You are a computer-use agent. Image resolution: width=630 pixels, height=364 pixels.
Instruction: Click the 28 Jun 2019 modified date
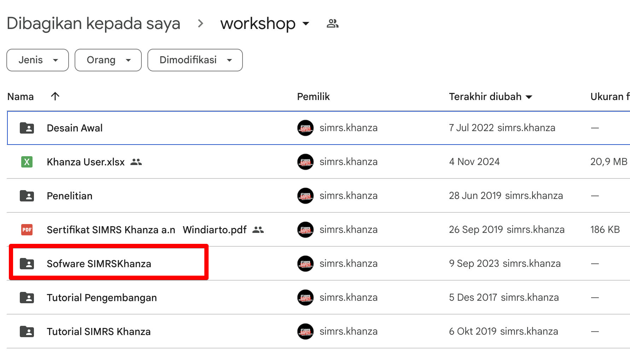pyautogui.click(x=475, y=196)
